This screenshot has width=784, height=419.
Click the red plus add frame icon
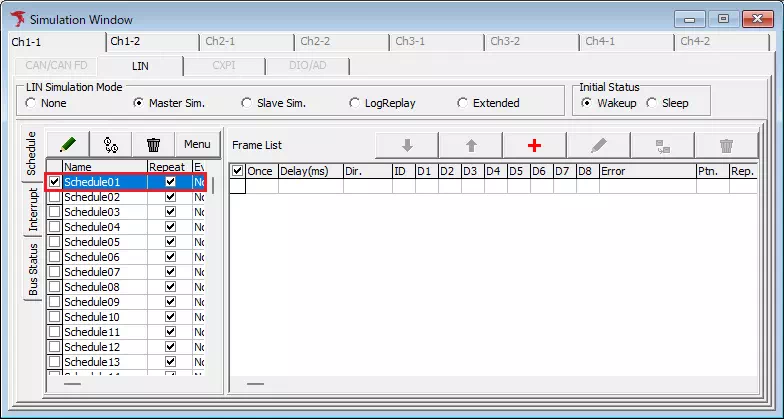point(534,145)
